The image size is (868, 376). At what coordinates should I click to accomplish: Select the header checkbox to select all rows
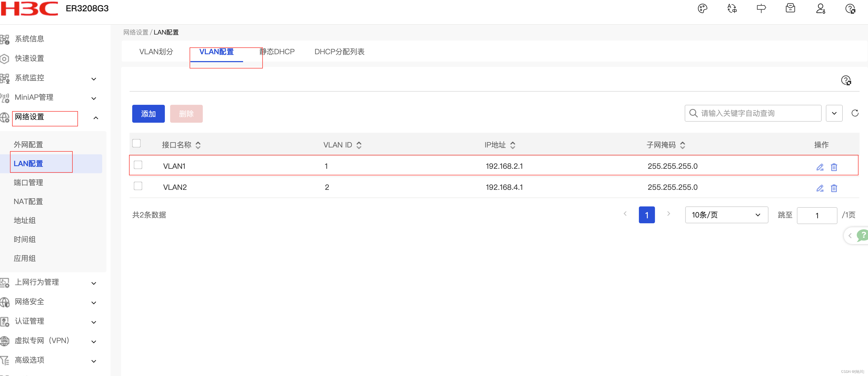[x=136, y=143]
